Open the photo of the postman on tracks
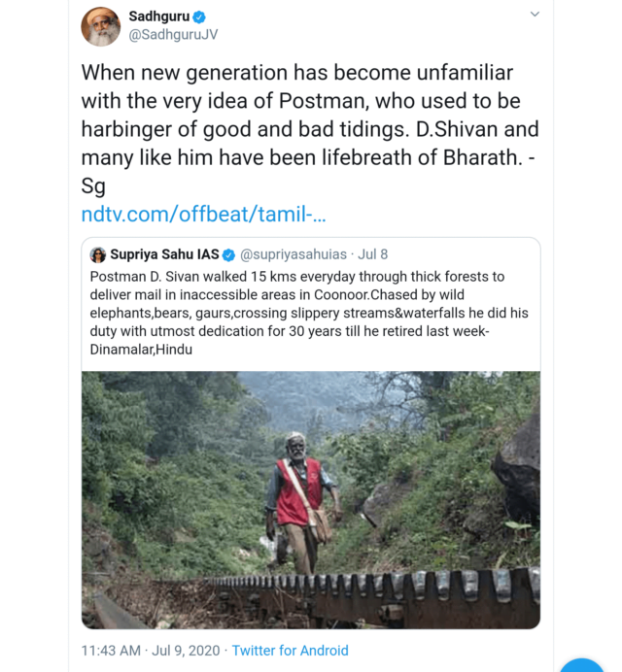 (x=310, y=499)
